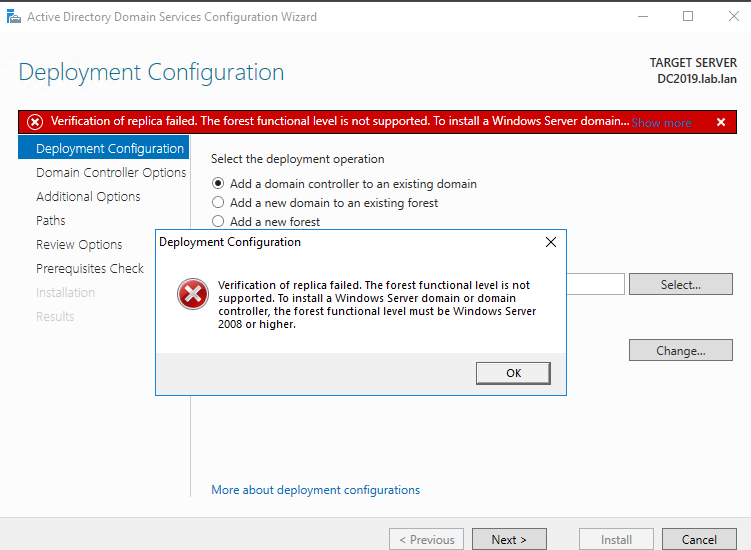Screen dimensions: 751x550
Task: Click the Cancel button
Action: point(699,539)
